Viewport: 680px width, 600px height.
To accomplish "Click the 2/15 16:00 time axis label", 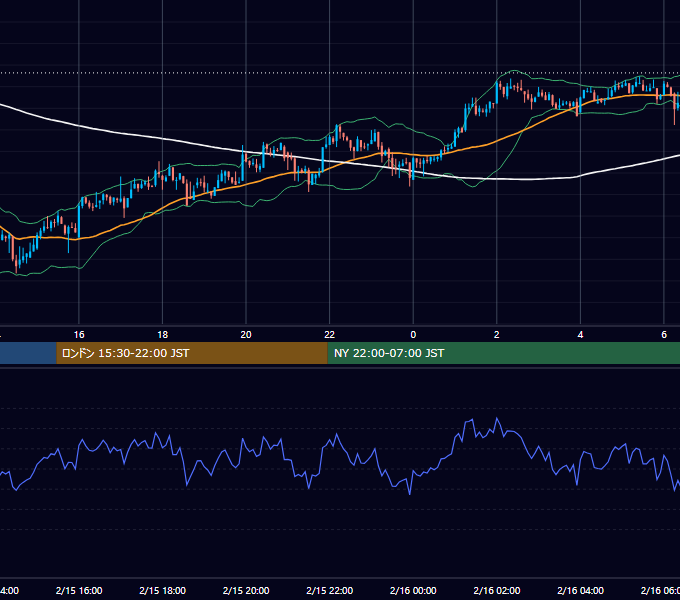I will click(x=79, y=590).
